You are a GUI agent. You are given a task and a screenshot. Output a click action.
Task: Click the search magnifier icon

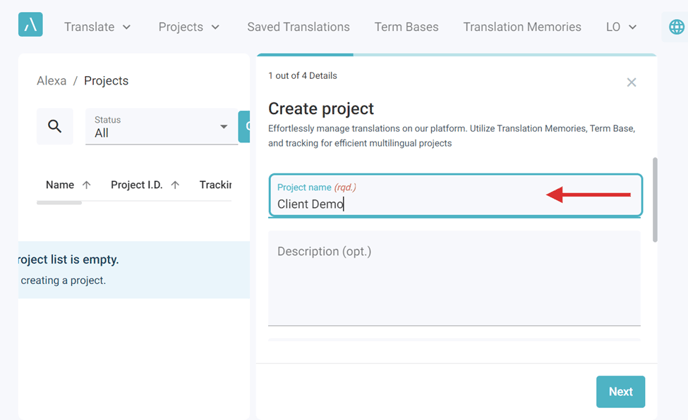(55, 126)
